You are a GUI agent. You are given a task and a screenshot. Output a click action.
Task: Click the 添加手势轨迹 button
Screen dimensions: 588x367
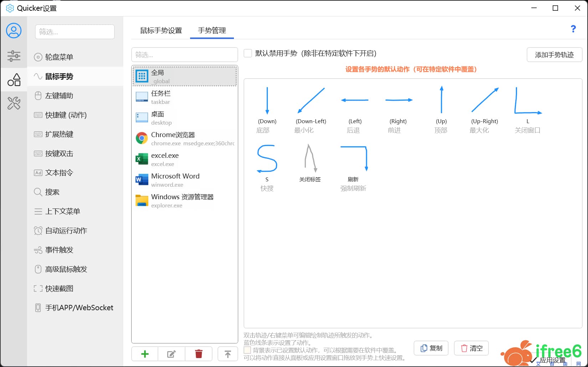coord(554,55)
